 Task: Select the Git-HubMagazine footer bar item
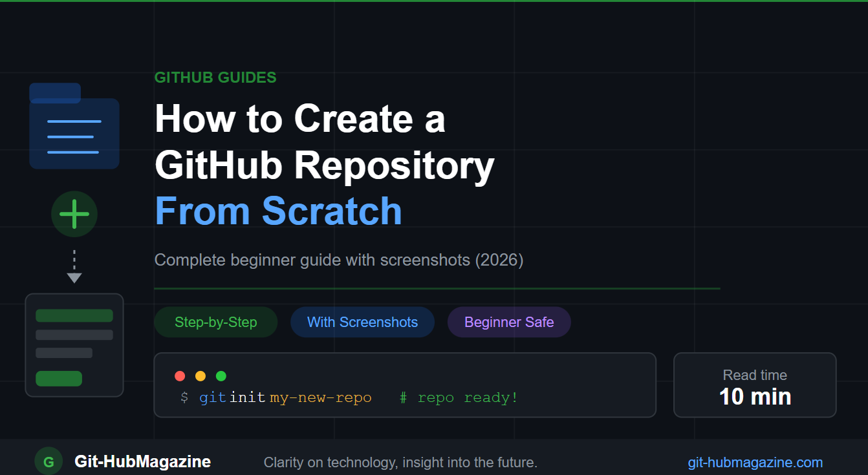tap(142, 461)
